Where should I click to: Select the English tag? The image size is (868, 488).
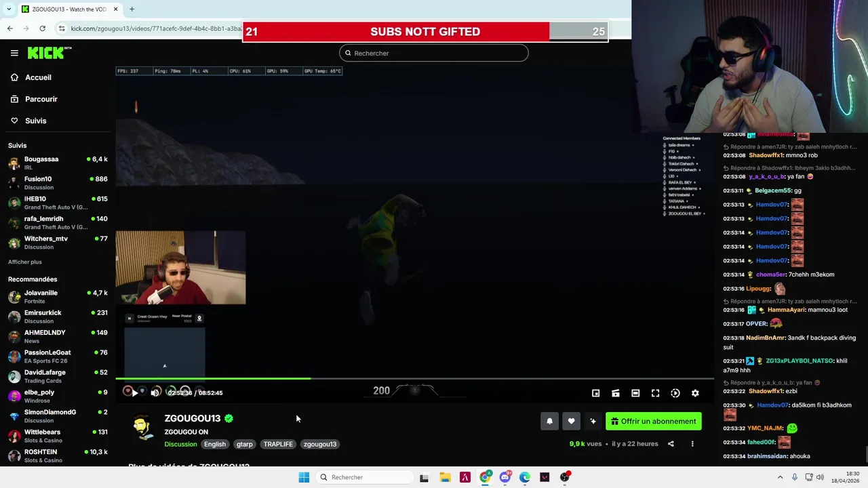point(215,444)
